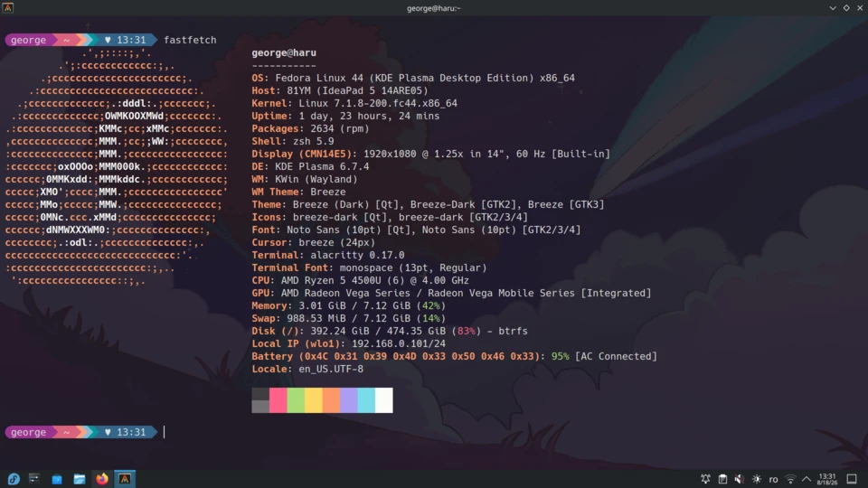
Task: Click the Kernel value 'Linux 7.1.8-200.fc44.x86_64'
Action: [x=378, y=103]
